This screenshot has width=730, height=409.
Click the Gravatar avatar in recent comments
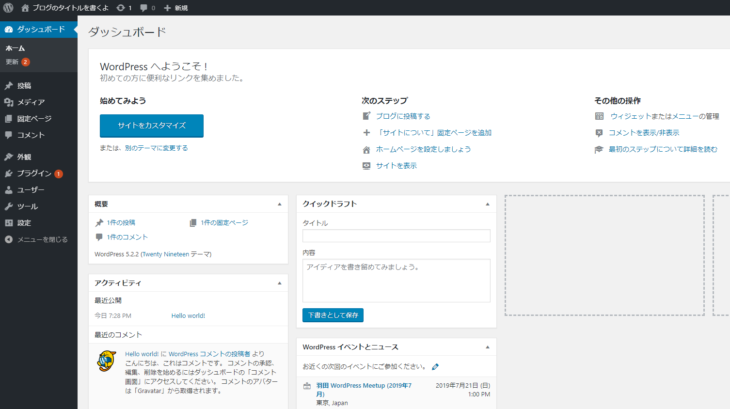coord(107,361)
